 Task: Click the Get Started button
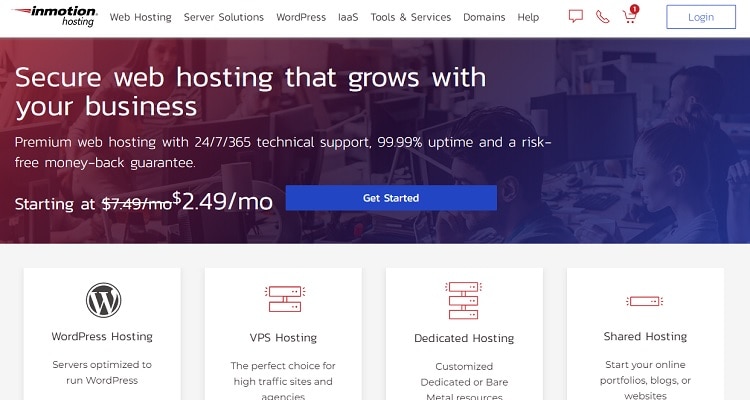pyautogui.click(x=391, y=198)
